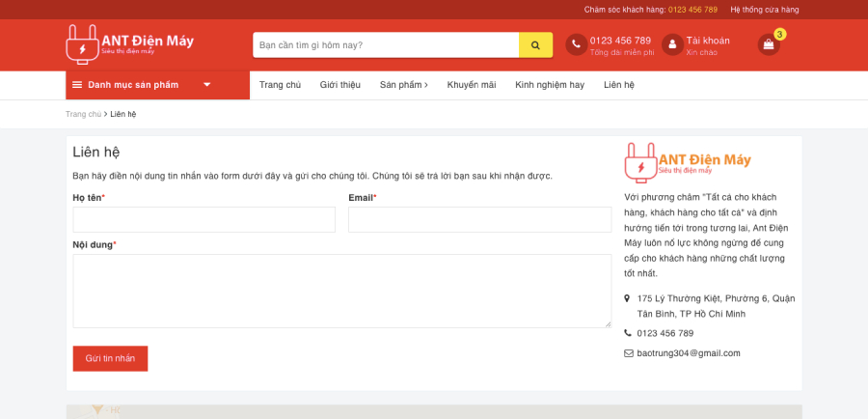Click the envelope icon beside email address
Viewport: 868px width, 419px height.
(x=628, y=353)
